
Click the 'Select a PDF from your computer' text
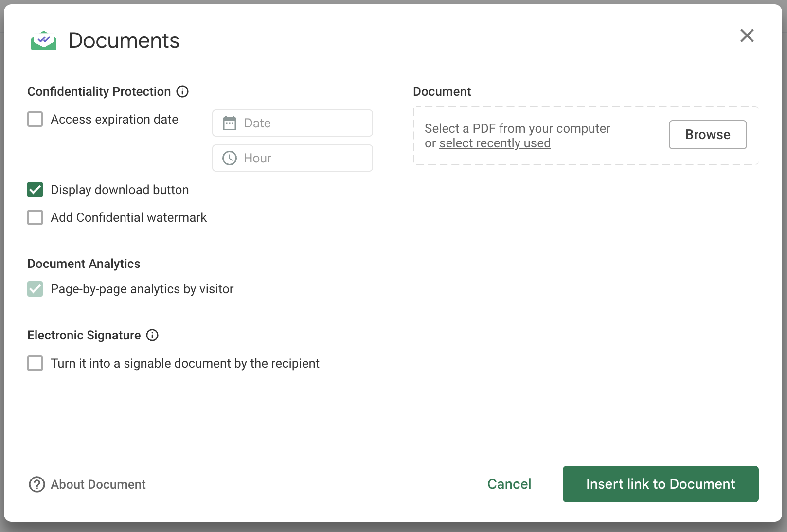click(x=517, y=128)
